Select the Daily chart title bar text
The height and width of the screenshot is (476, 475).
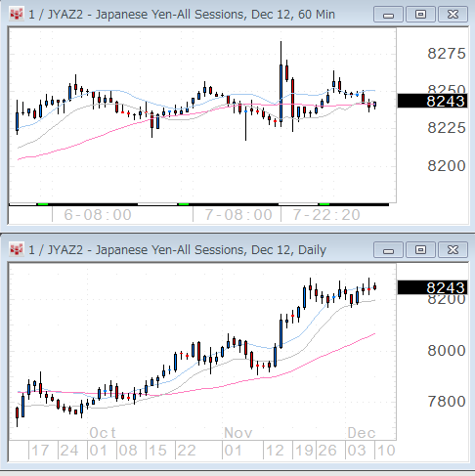[178, 250]
